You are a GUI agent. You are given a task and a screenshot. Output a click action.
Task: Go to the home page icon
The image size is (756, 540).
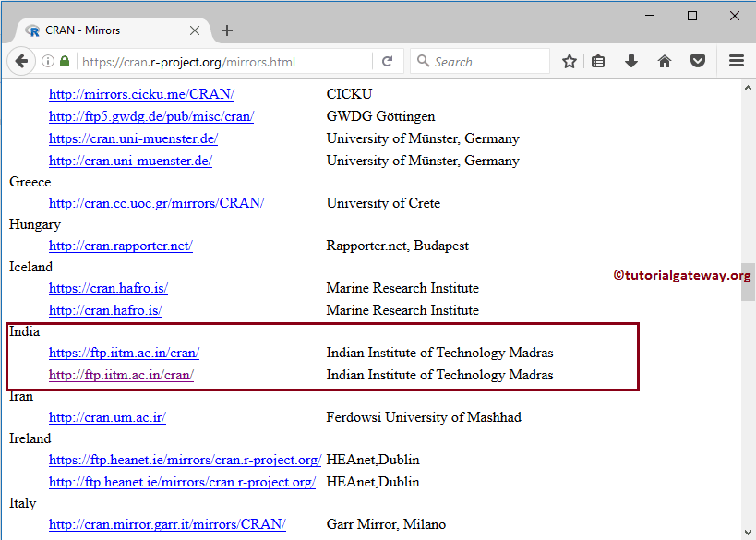click(x=665, y=61)
